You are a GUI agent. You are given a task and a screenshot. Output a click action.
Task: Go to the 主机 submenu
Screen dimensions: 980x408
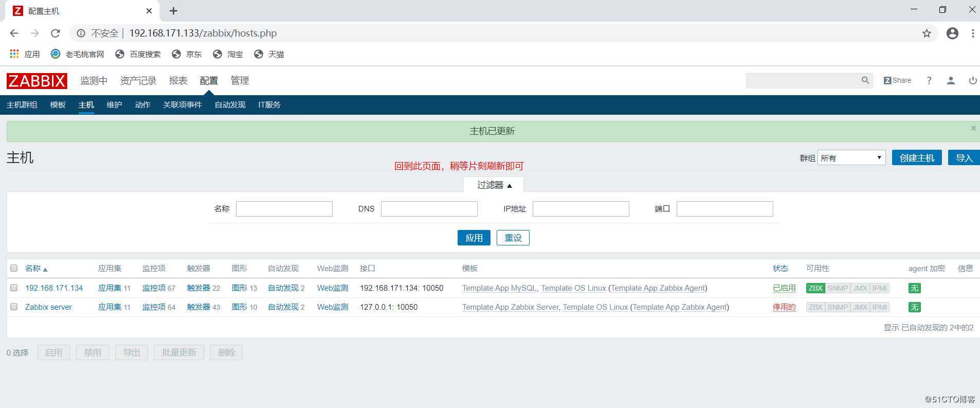(x=86, y=104)
